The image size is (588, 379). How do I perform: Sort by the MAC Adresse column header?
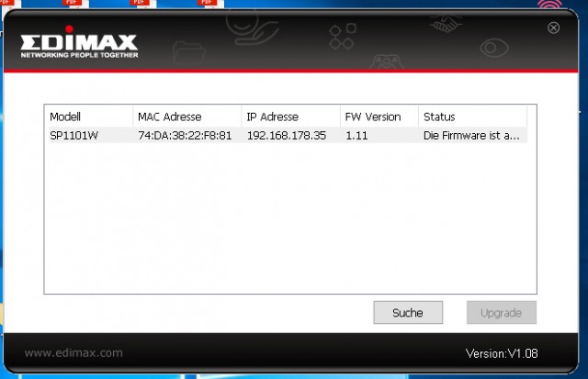187,117
